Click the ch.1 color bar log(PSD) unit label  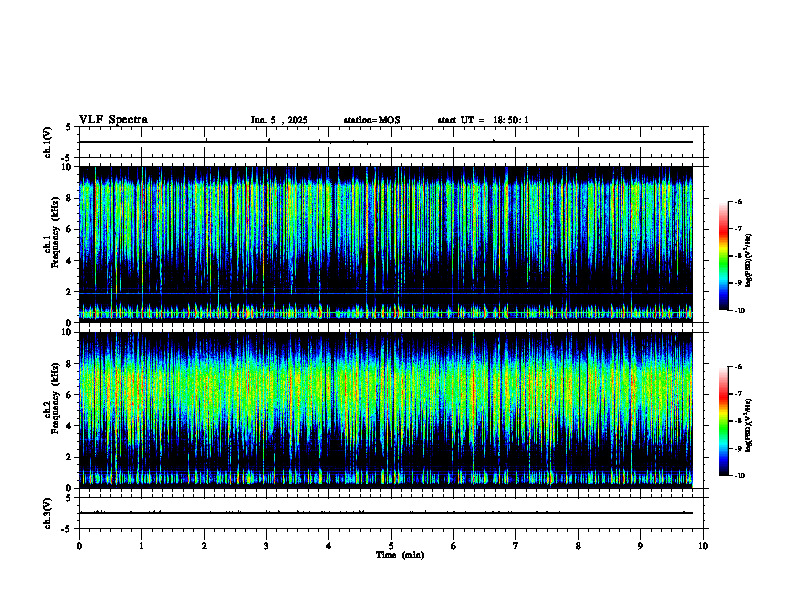pos(749,261)
